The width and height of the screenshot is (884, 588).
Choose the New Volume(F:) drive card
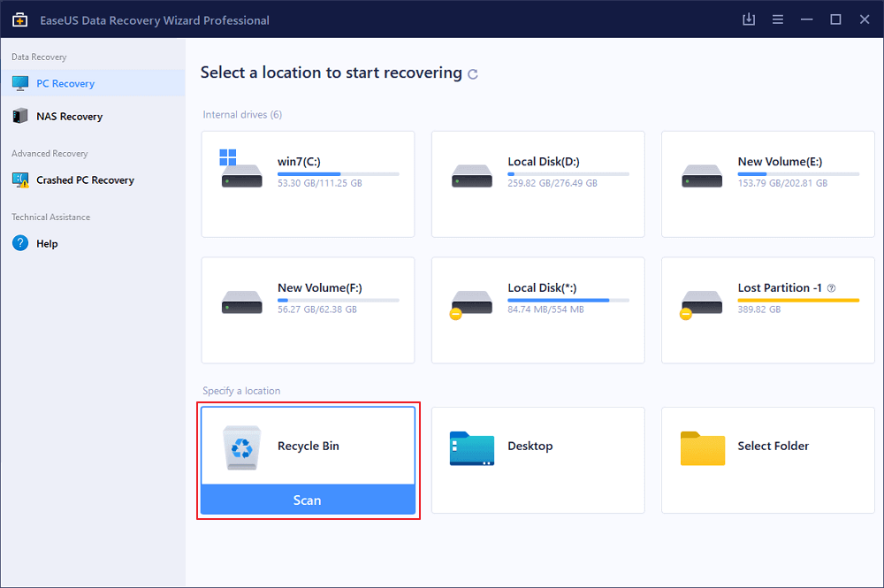pyautogui.click(x=308, y=309)
